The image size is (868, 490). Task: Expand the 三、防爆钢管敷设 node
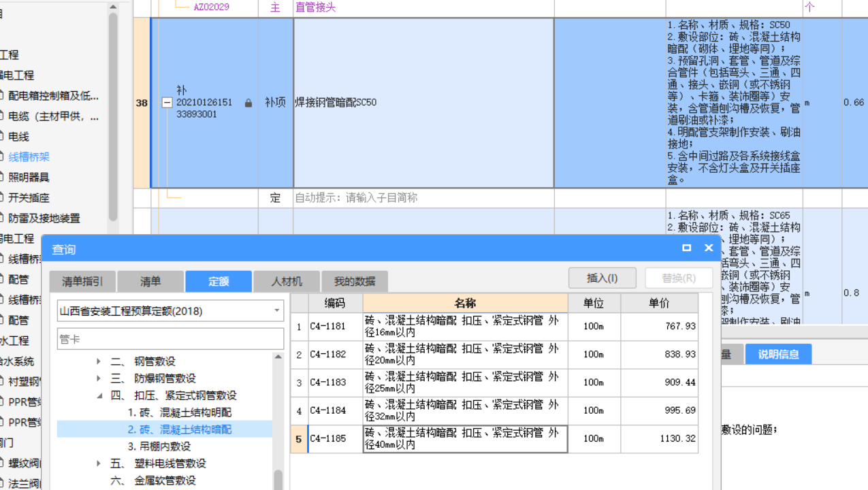(98, 378)
